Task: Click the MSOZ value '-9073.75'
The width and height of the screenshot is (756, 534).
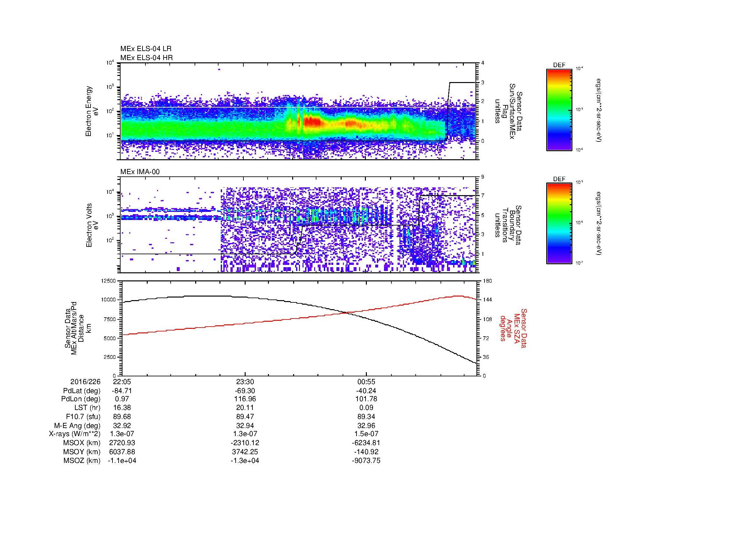Action: (x=366, y=461)
